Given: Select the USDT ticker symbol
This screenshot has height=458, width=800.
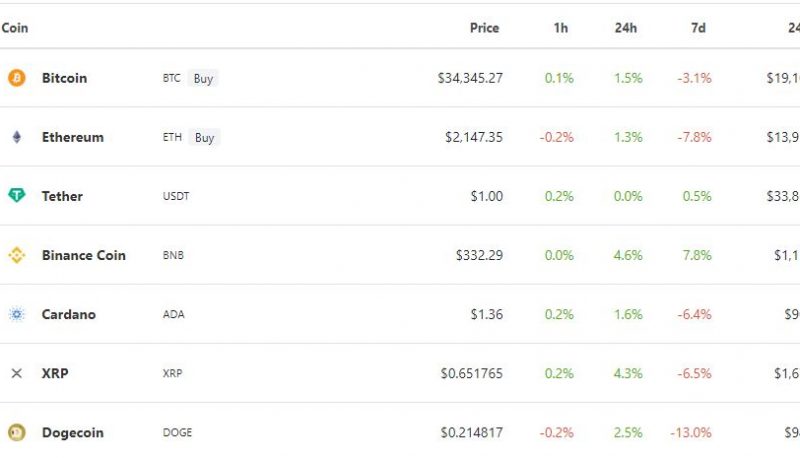Looking at the screenshot, I should [176, 196].
